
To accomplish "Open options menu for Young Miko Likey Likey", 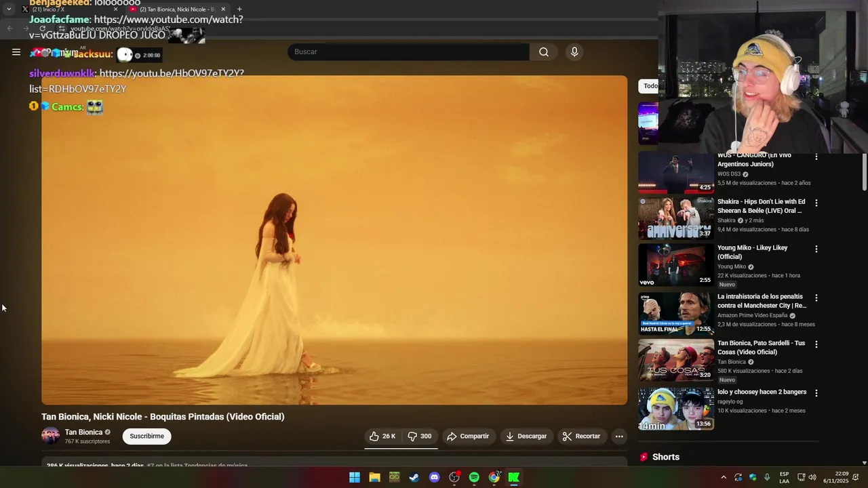I will pos(816,249).
